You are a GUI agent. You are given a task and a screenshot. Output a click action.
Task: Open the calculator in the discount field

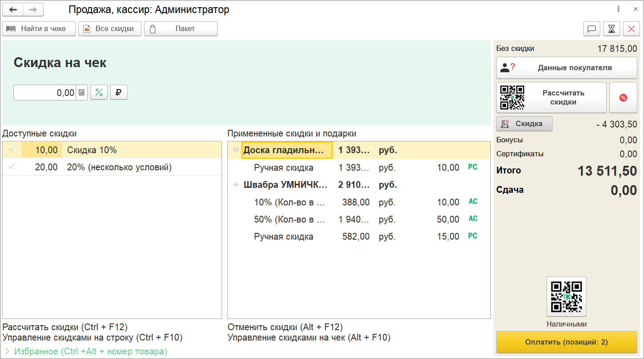click(x=82, y=93)
